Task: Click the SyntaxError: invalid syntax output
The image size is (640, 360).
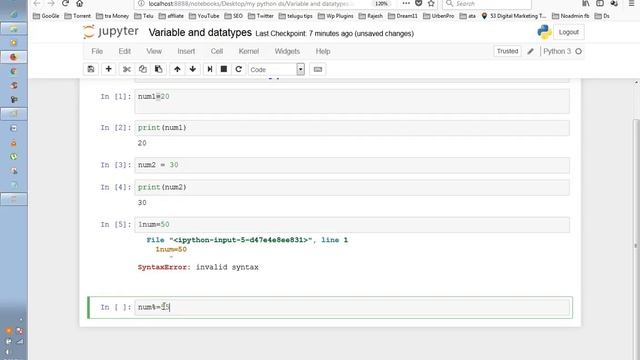Action: coord(198,267)
